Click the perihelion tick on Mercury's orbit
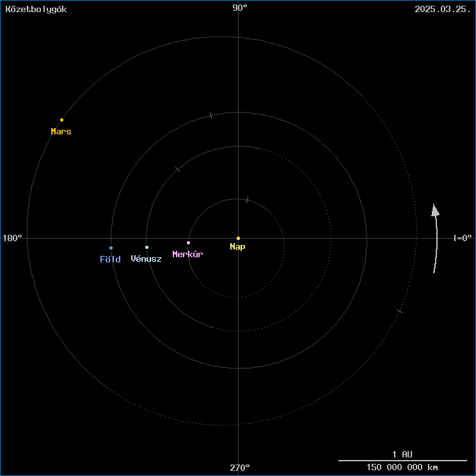 tap(247, 200)
